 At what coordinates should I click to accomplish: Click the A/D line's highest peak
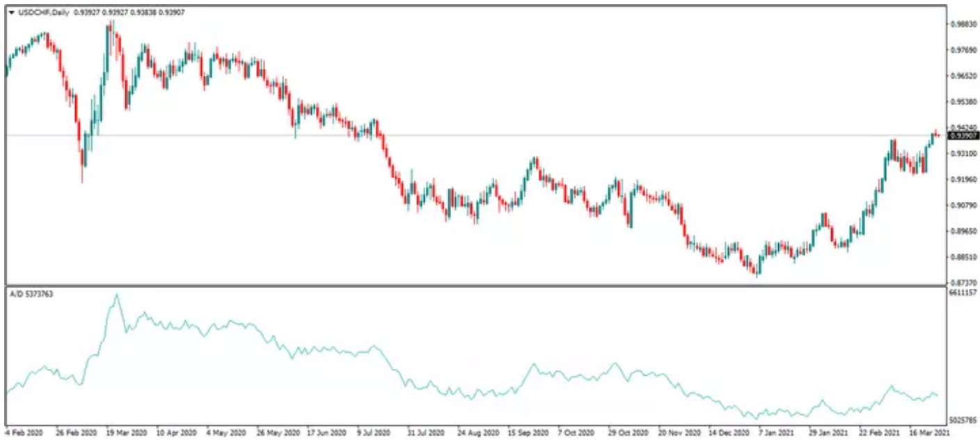[x=117, y=295]
